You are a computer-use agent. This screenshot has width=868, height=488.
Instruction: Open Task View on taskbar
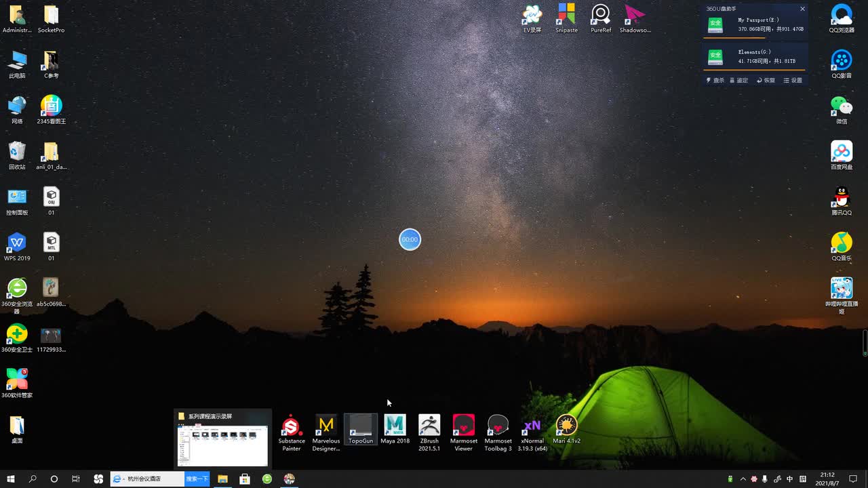[x=76, y=479]
